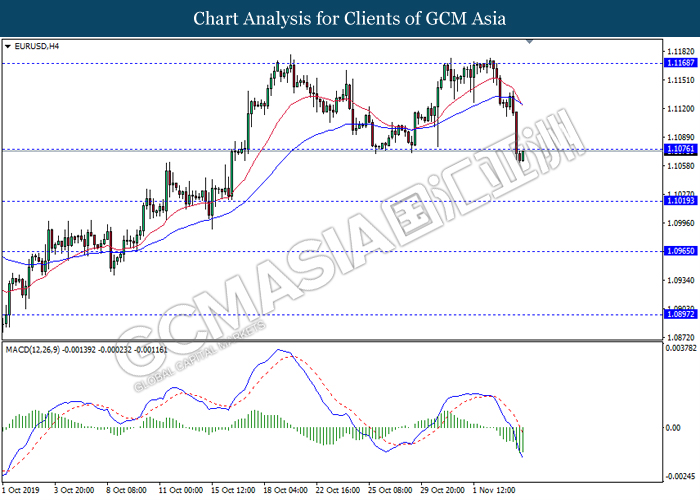Viewport: 700px width, 500px height.
Task: Click the 15 Oct 12:00 time label
Action: (233, 490)
